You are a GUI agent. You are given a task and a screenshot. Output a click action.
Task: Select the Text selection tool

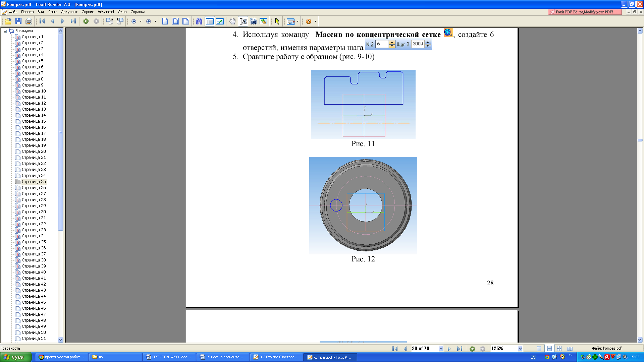tap(243, 21)
